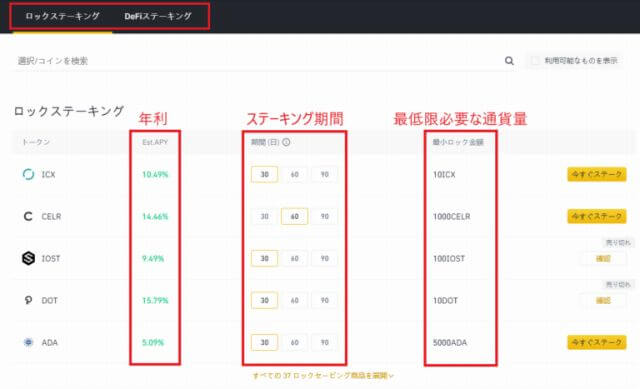Click the 確認 button for IOST
The image size is (640, 389).
(603, 258)
